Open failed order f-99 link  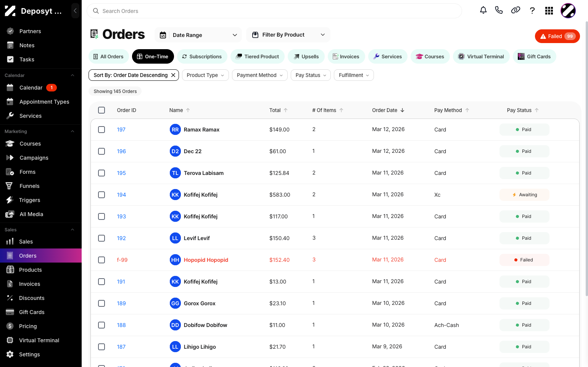pos(122,260)
